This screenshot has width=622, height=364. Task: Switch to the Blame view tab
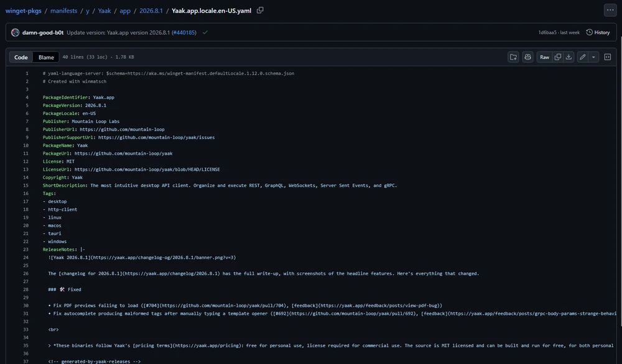pyautogui.click(x=46, y=57)
